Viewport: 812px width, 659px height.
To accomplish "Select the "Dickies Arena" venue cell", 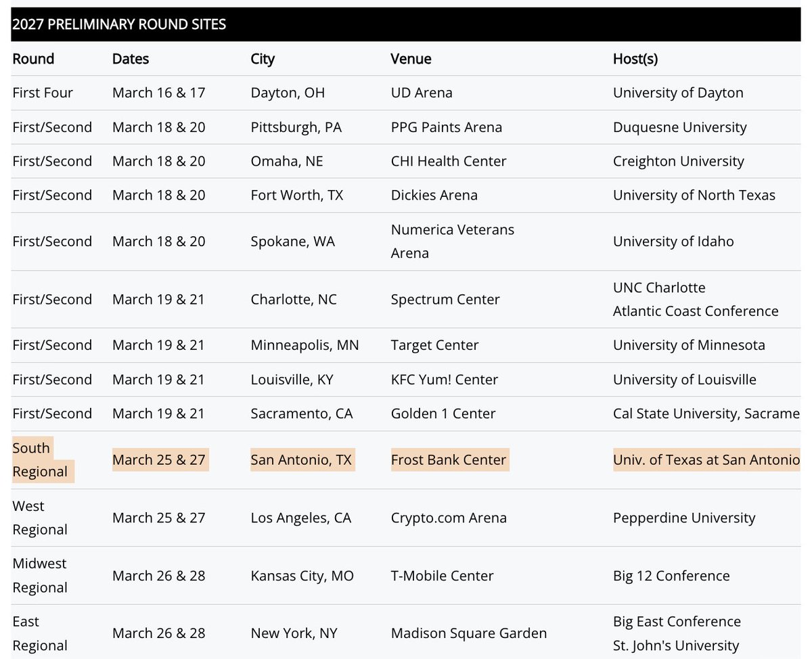I will pyautogui.click(x=434, y=195).
